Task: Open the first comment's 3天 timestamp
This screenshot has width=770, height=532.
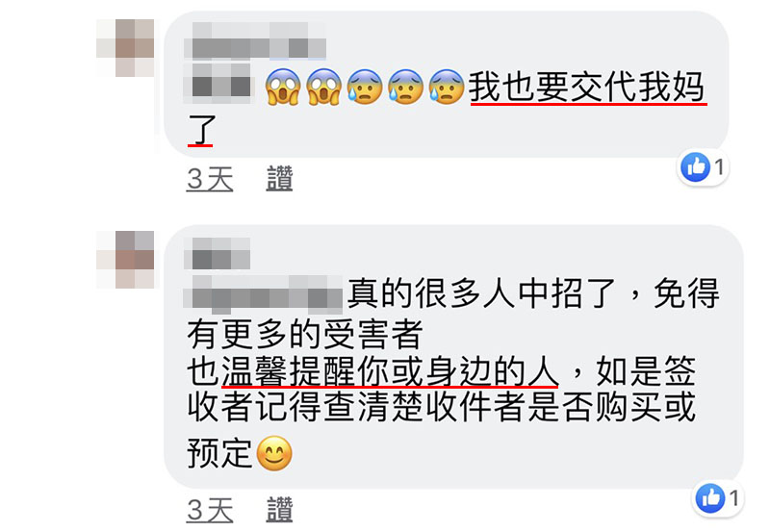Action: point(210,179)
